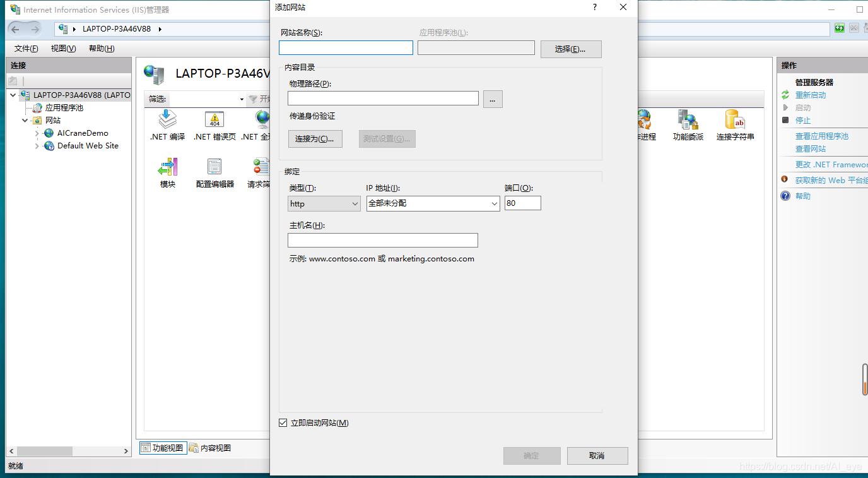Open the 帮助(H) menu

tap(102, 49)
